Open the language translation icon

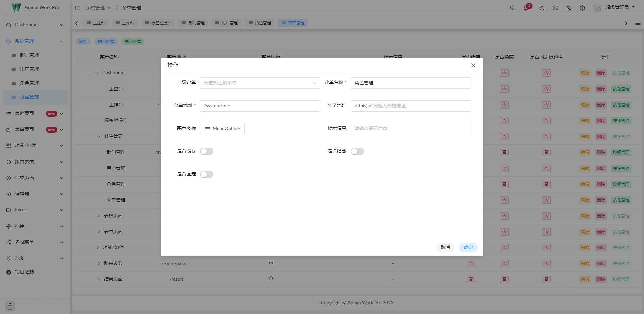pyautogui.click(x=569, y=8)
